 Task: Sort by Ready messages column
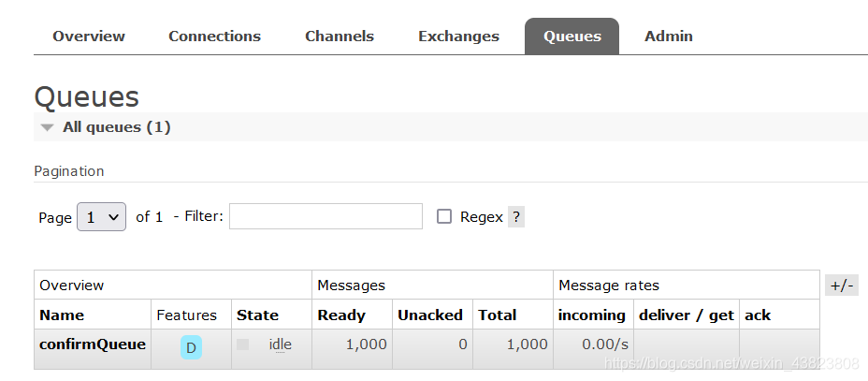click(341, 315)
